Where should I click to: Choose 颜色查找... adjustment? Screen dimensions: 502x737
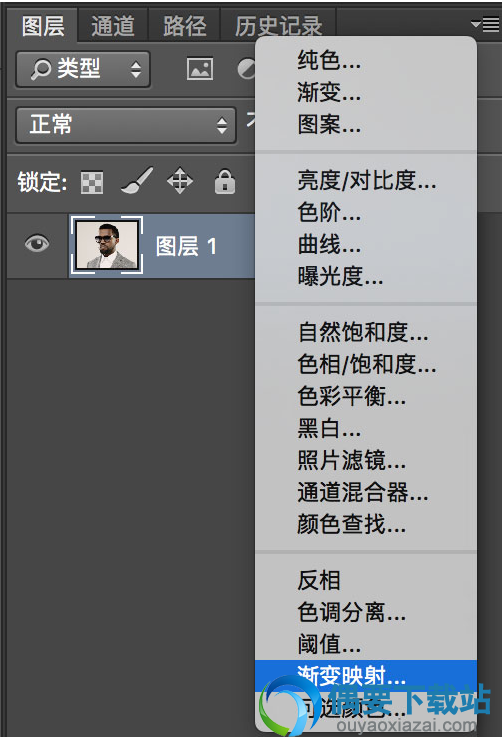pos(366,524)
